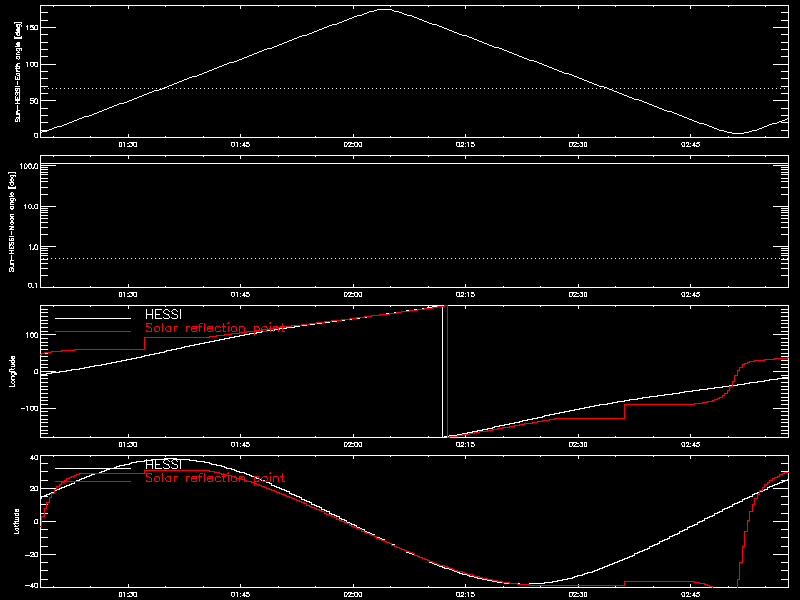Click the "-100" tick on Longitude axis
Image resolution: width=800 pixels, height=600 pixels.
(30, 409)
